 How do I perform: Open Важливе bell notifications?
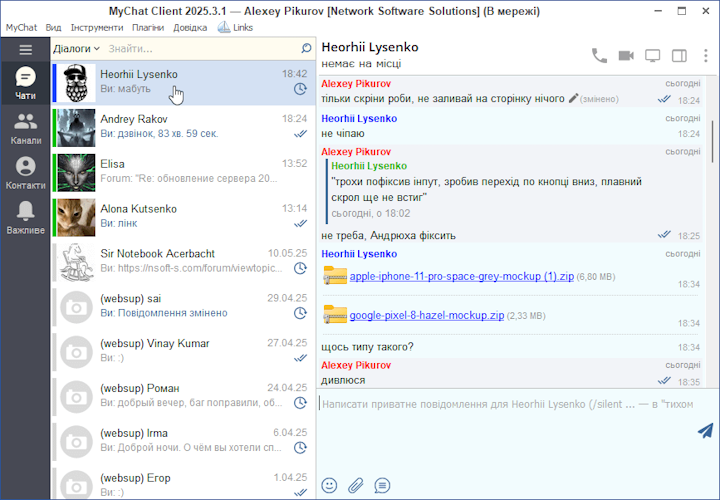(x=25, y=218)
